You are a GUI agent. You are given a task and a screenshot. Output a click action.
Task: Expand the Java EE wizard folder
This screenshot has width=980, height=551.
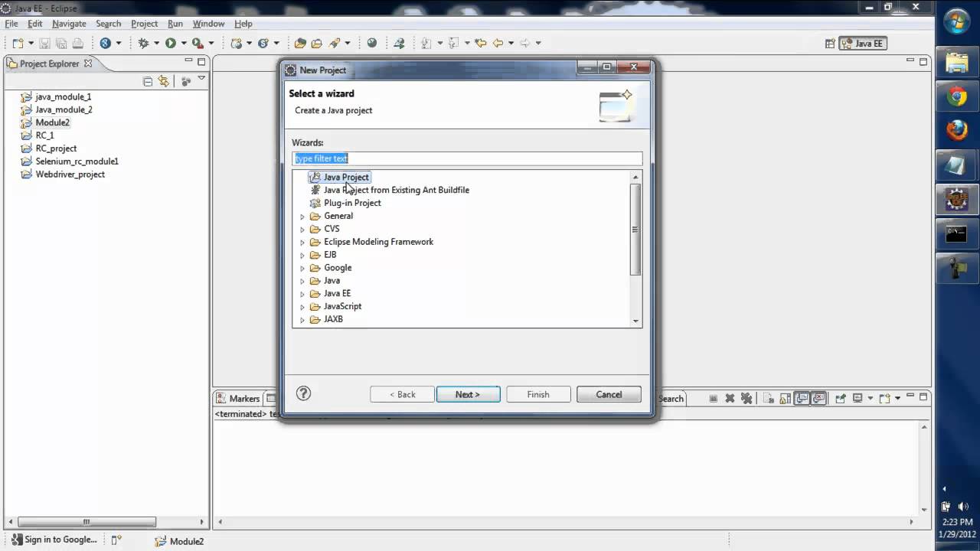[x=302, y=294]
